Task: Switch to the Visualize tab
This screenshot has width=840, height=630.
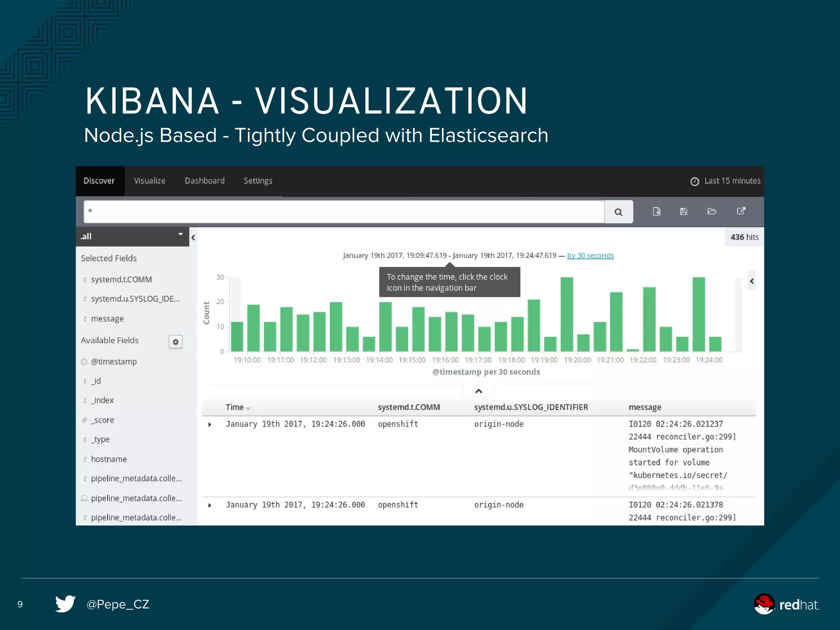Action: (150, 181)
